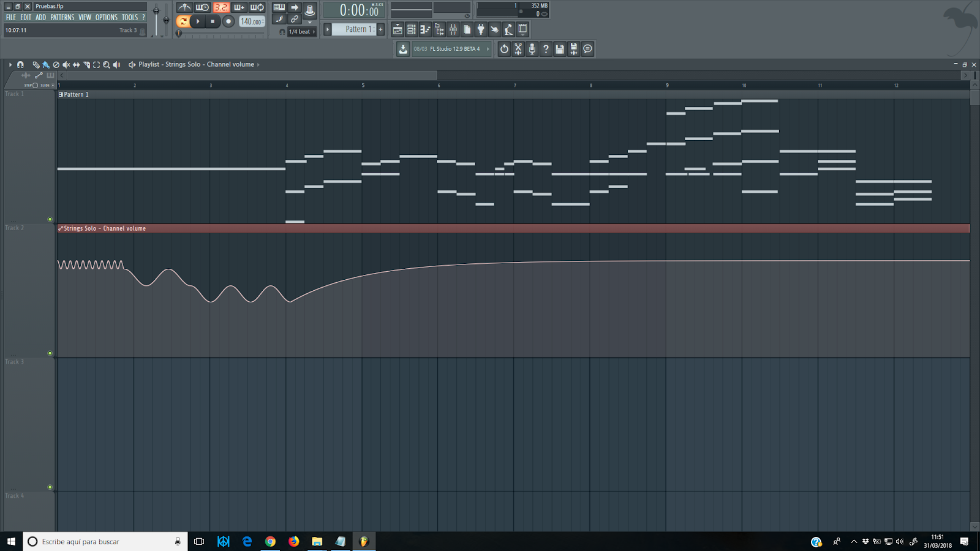This screenshot has height=551, width=980.
Task: Select the Slice tool in Playlist toolbar
Action: click(87, 65)
